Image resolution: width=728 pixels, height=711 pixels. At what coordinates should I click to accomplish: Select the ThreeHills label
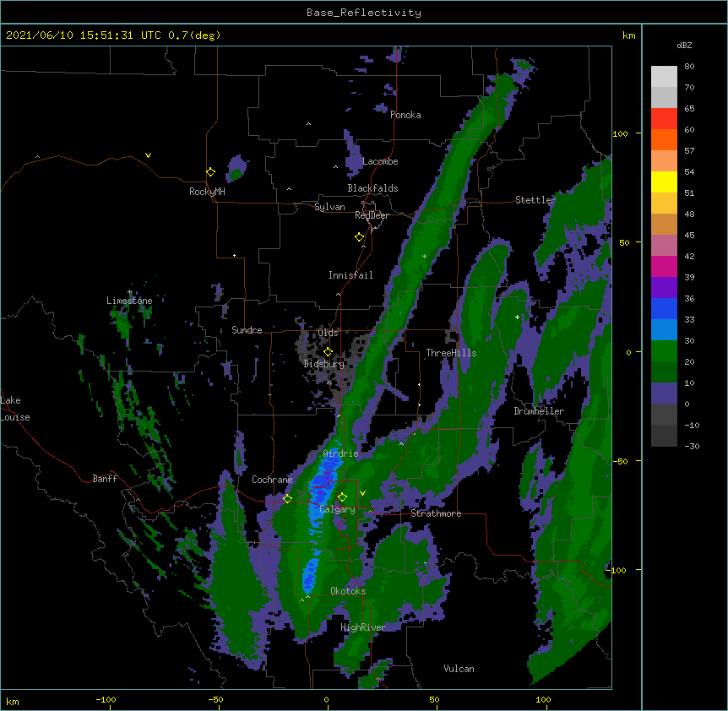coord(451,353)
